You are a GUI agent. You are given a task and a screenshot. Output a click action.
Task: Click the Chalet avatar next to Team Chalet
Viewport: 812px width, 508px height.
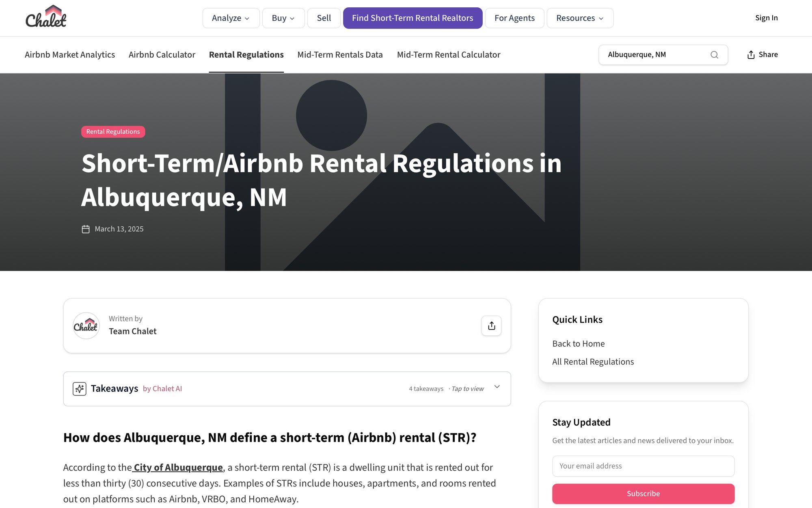tap(86, 325)
